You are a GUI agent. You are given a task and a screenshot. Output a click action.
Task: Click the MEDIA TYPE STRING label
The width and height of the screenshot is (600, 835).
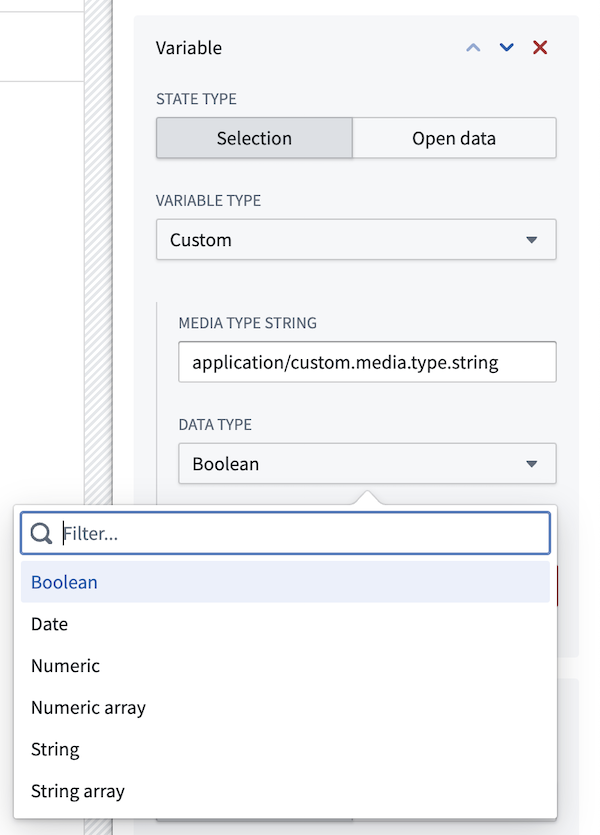(x=248, y=323)
